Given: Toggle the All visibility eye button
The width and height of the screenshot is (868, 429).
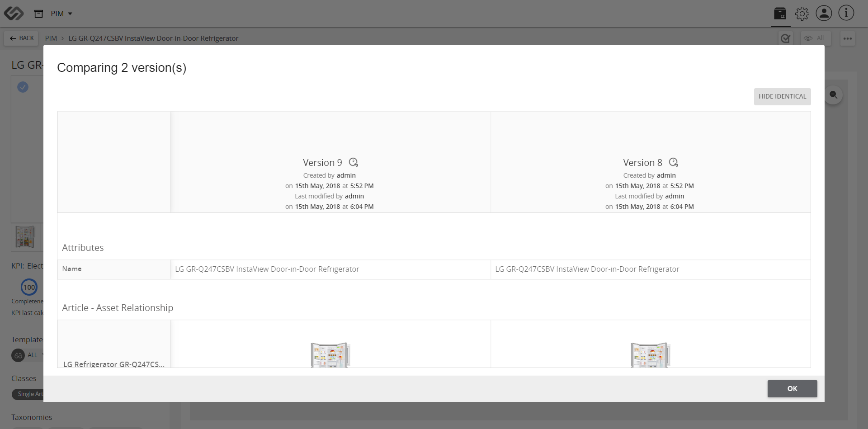Looking at the screenshot, I should click(x=816, y=38).
